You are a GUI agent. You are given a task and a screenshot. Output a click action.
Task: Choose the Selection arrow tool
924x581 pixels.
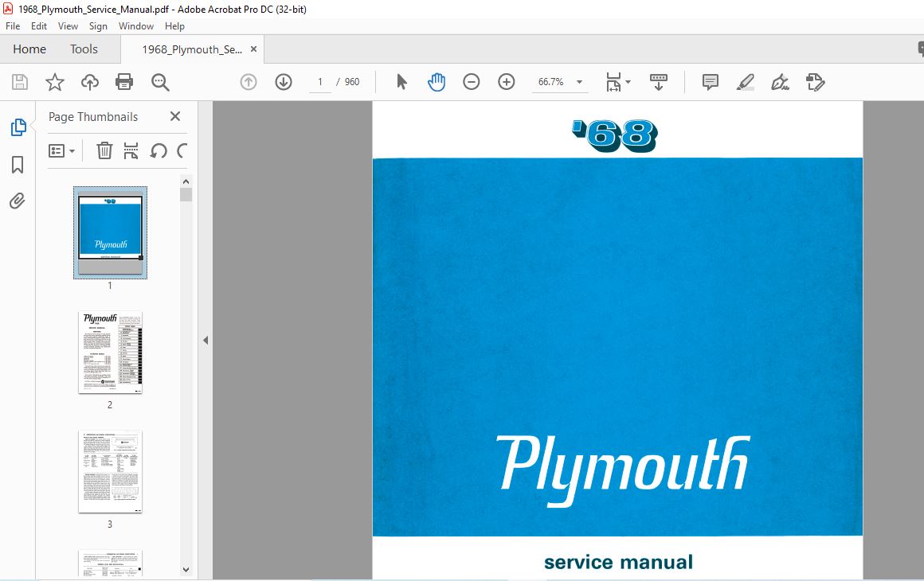402,82
